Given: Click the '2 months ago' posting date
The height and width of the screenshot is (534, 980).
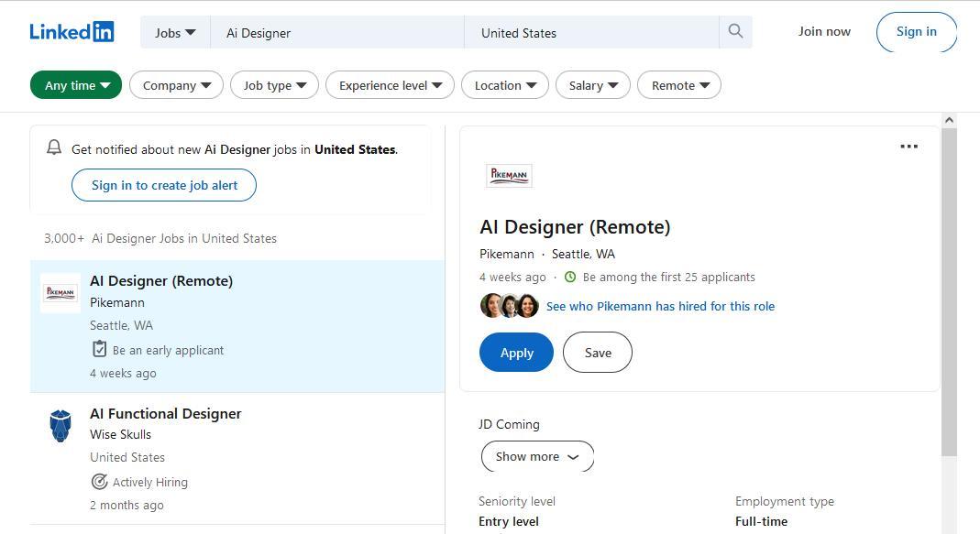Looking at the screenshot, I should coord(127,505).
